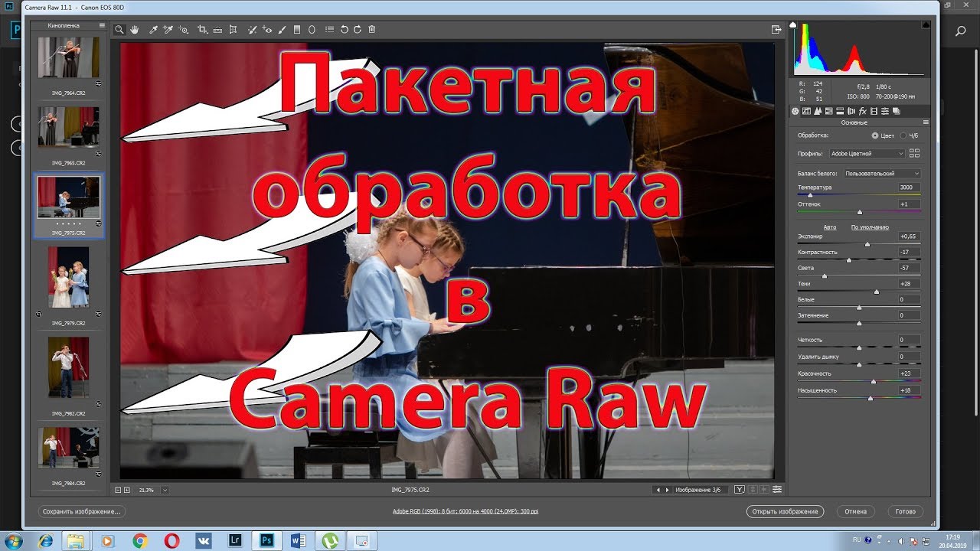Select the Цвет treatment radio button
This screenshot has width=980, height=551.
coord(875,135)
